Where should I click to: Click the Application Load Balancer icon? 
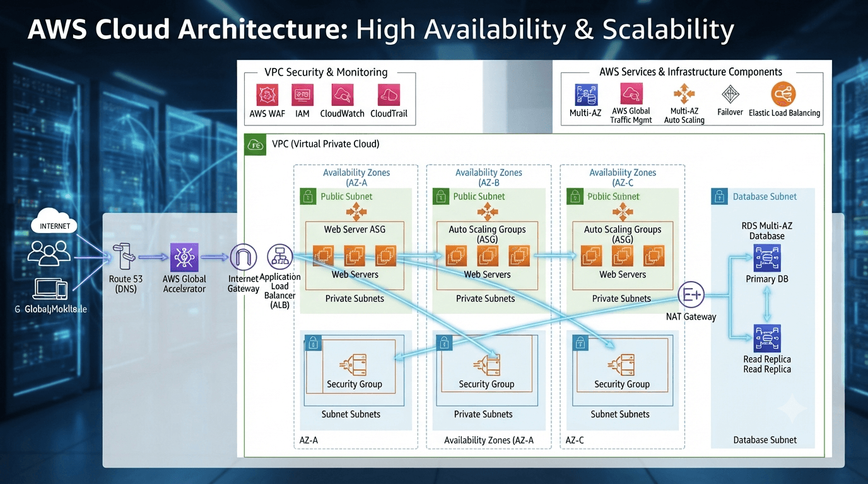click(280, 257)
